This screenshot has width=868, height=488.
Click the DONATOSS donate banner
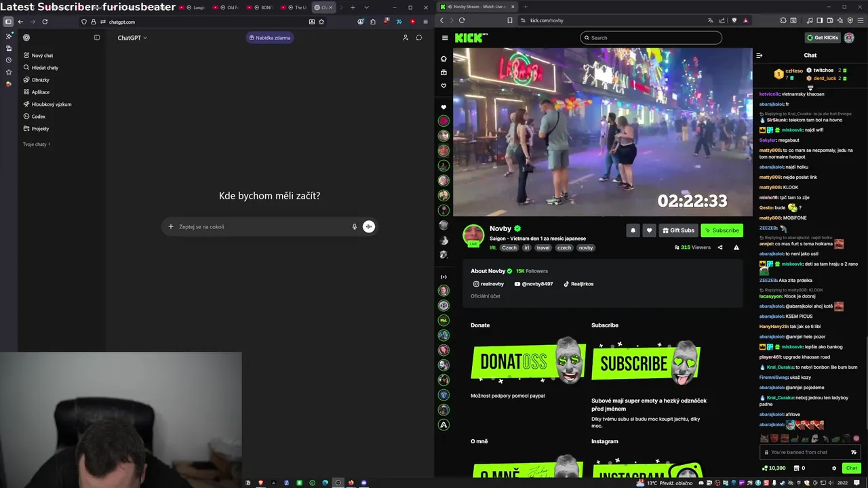(528, 361)
